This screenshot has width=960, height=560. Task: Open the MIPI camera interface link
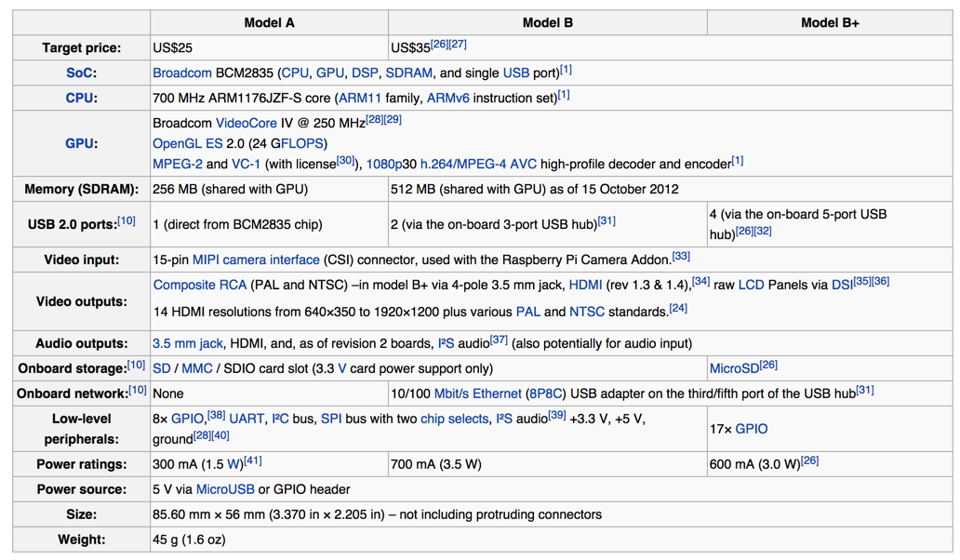click(256, 260)
